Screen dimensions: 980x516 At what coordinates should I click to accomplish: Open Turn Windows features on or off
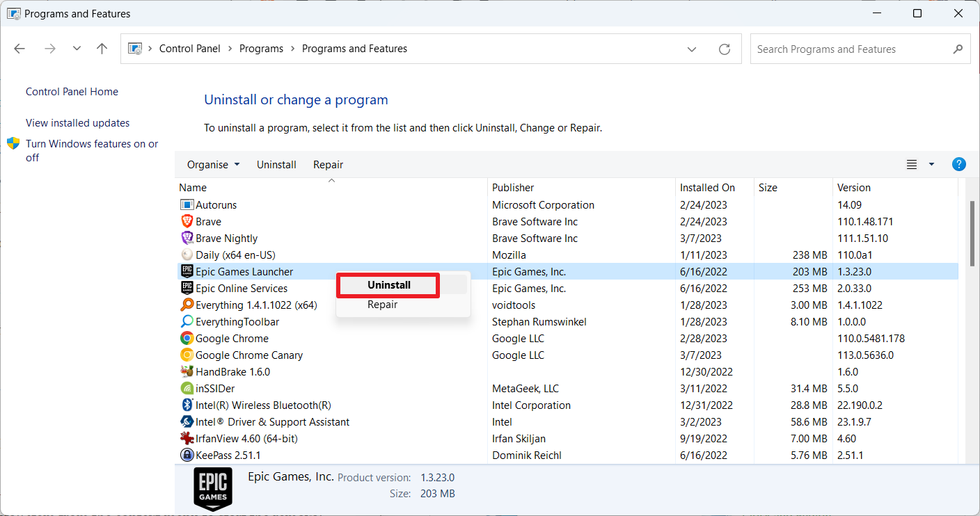coord(92,151)
